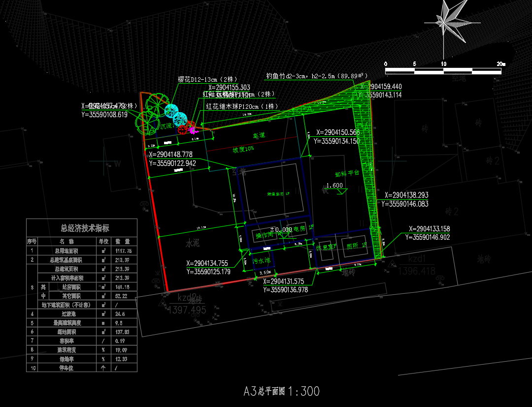The height and width of the screenshot is (407, 532).
Task: Click the '厕所 1F' room label
Action: 357,246
